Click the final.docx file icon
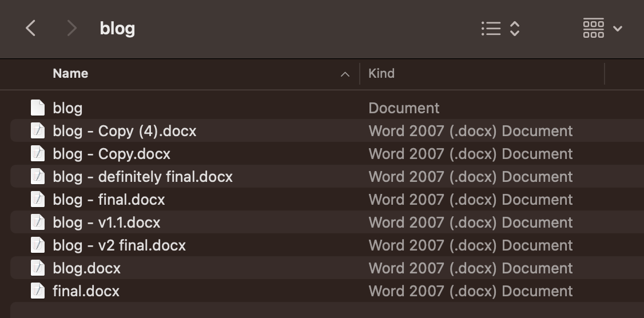This screenshot has width=644, height=318. click(38, 291)
